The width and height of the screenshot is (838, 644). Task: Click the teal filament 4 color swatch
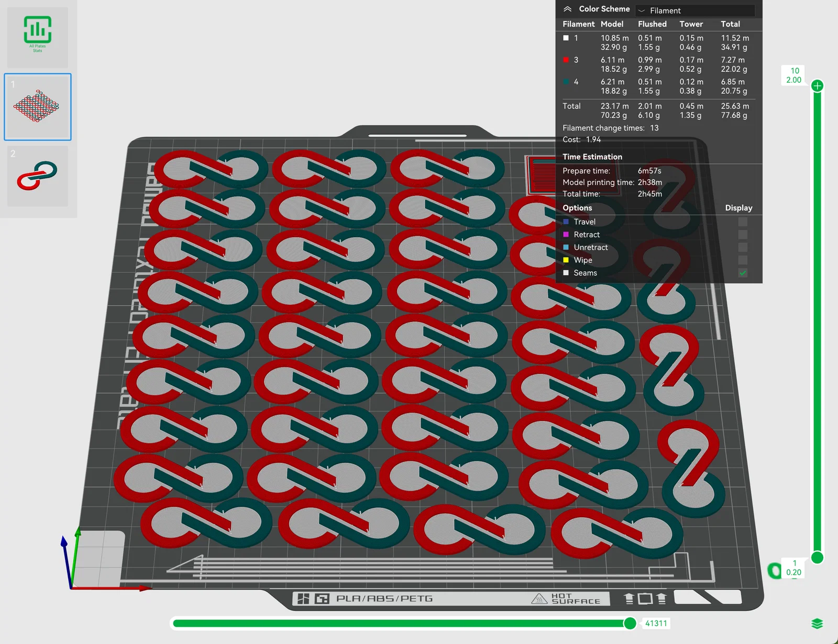566,82
